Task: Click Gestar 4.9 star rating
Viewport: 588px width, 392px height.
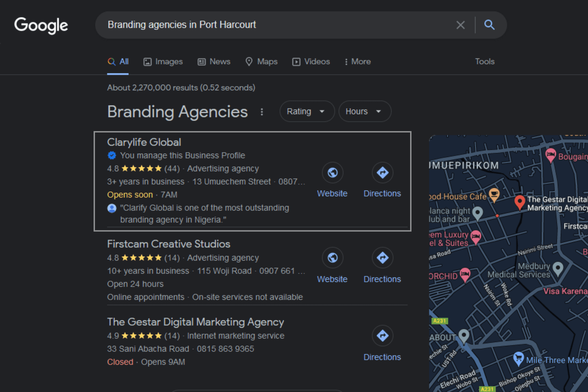Action: pos(142,336)
